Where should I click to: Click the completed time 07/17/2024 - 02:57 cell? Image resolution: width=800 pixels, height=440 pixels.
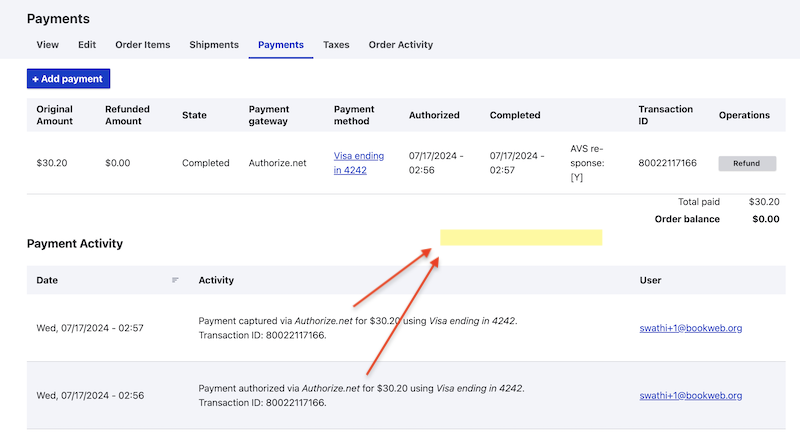click(x=517, y=163)
